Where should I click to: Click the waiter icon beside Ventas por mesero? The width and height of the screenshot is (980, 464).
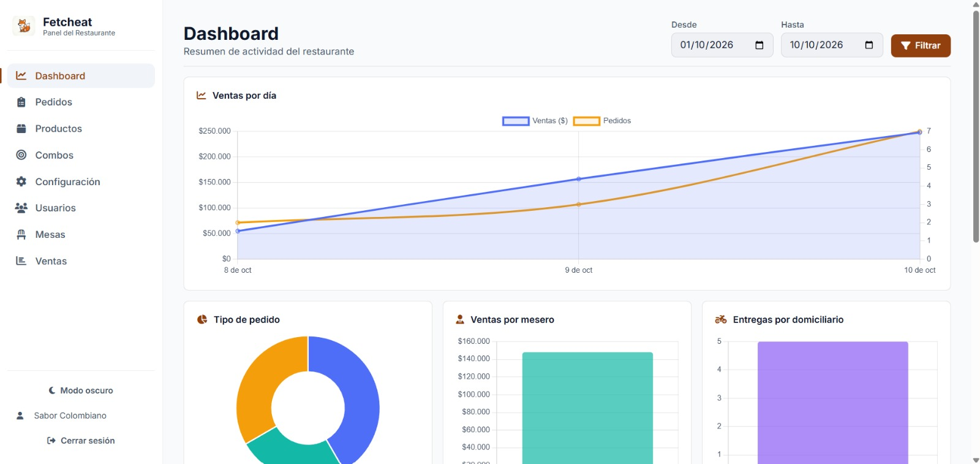460,319
